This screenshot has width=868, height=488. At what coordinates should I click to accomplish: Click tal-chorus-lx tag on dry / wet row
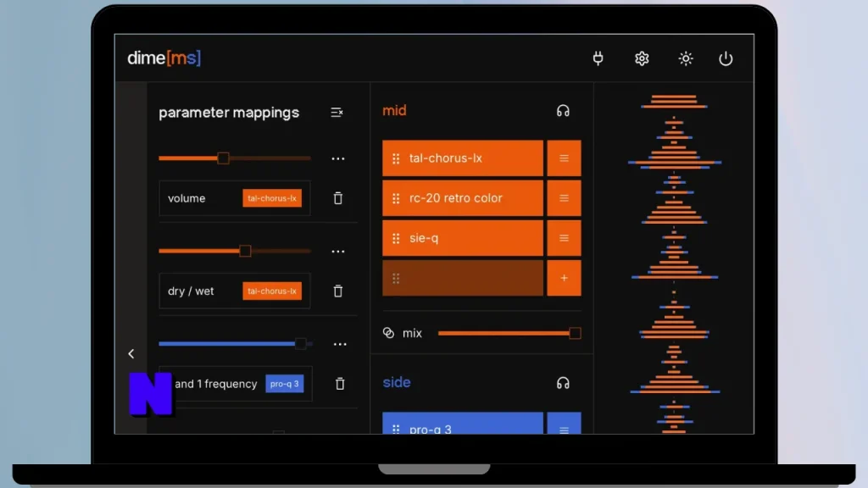(272, 291)
